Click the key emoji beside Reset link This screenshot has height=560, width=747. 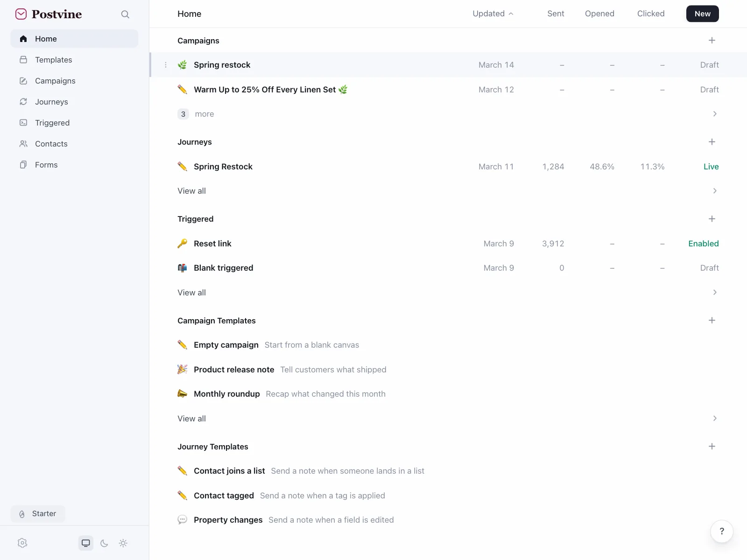(x=183, y=244)
